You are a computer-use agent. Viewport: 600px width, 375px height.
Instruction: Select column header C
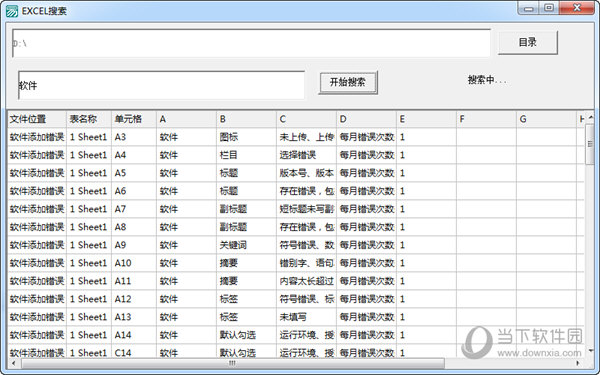click(307, 119)
